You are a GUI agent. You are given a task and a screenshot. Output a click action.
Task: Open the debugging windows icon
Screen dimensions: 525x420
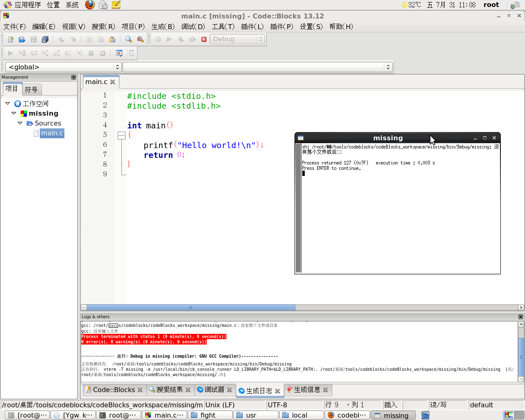(x=119, y=53)
